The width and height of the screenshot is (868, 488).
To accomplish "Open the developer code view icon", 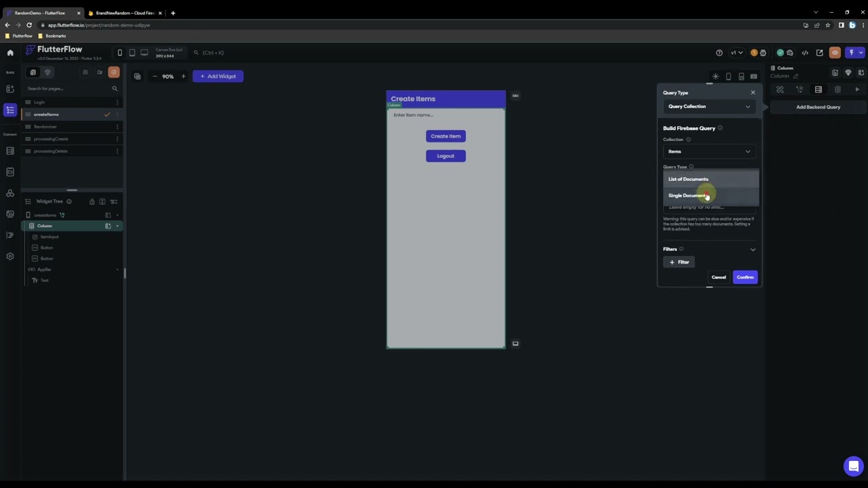I will 805,52.
